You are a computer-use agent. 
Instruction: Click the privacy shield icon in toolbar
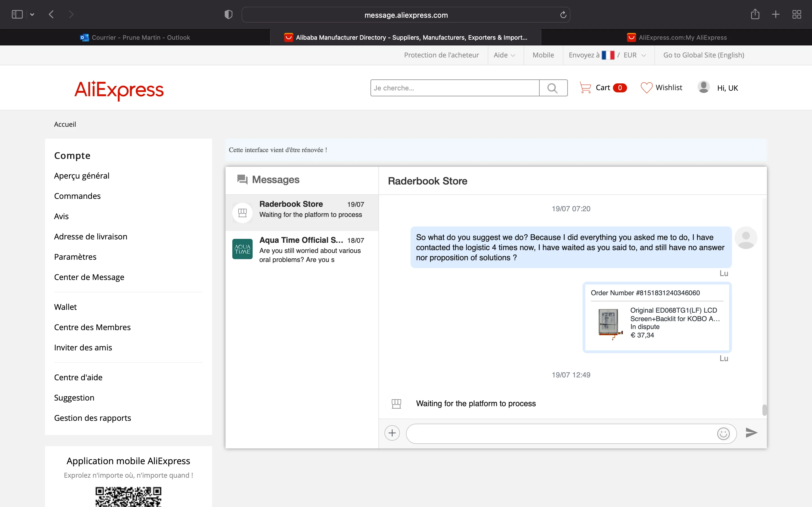(x=228, y=14)
